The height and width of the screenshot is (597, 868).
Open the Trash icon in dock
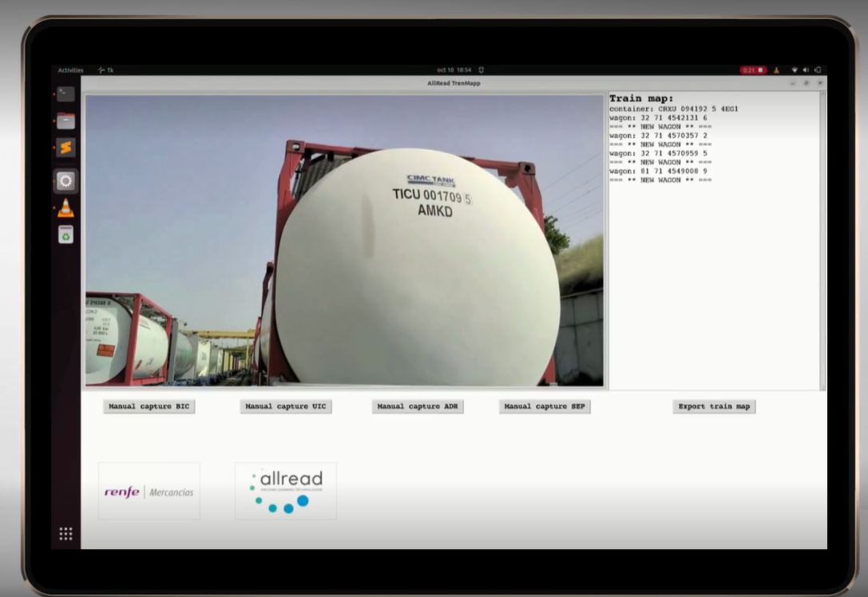tap(65, 235)
